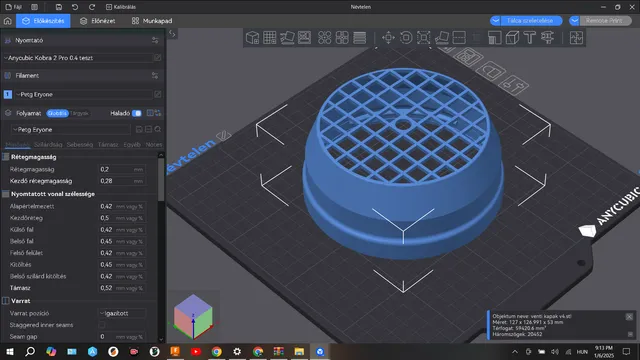Switch to the Előnézet tab

(x=98, y=21)
